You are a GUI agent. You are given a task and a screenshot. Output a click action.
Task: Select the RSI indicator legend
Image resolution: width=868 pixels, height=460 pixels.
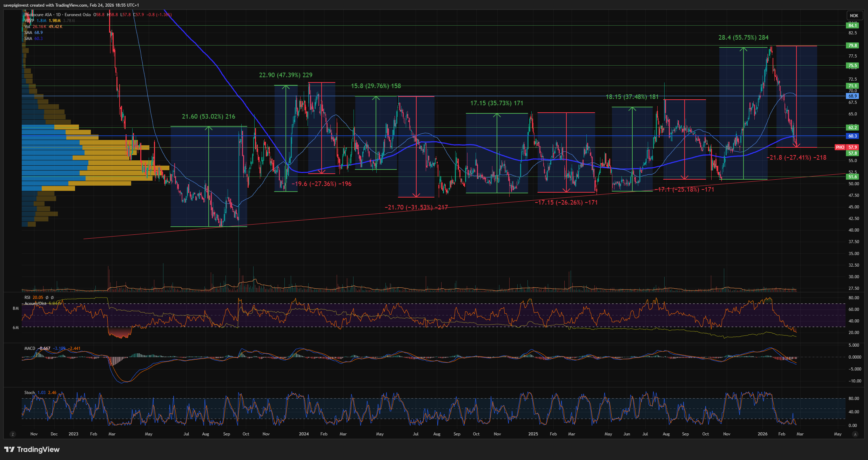27,298
